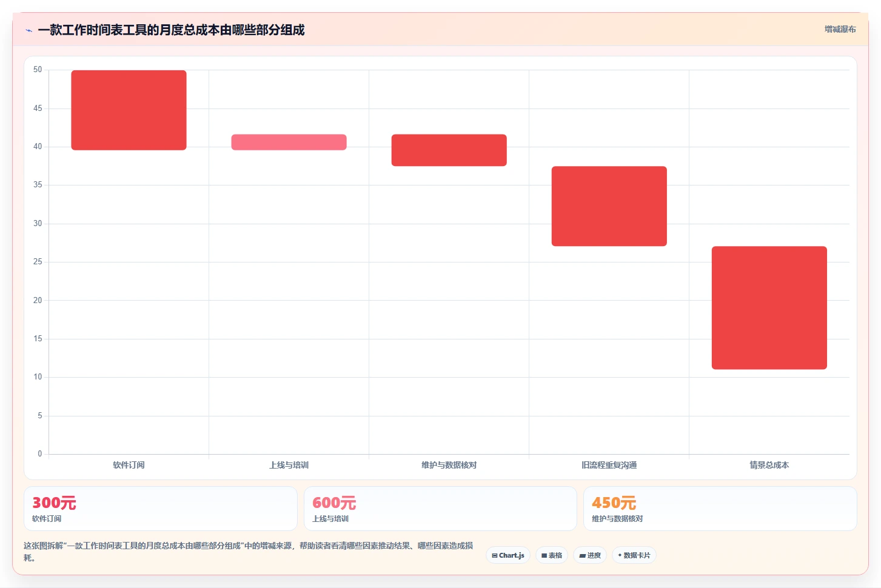Click the 旧流程重复沟通 x-axis label
The width and height of the screenshot is (881, 588).
pos(609,465)
